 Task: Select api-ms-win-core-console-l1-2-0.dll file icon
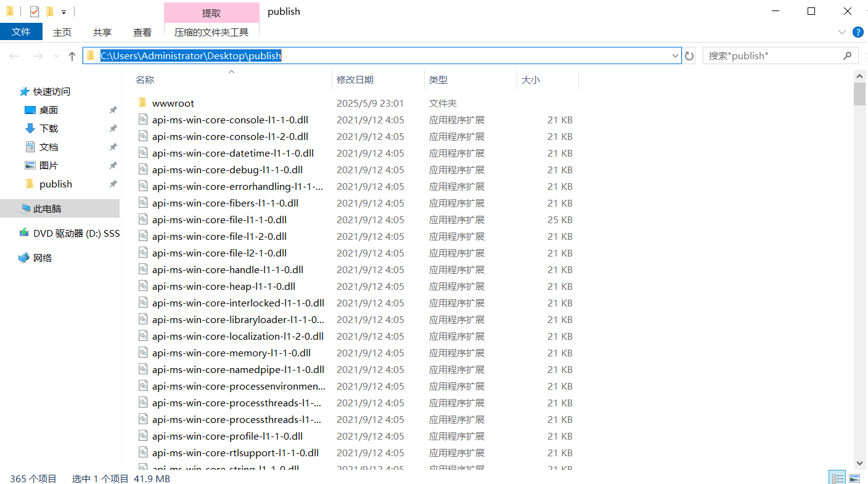click(x=142, y=136)
